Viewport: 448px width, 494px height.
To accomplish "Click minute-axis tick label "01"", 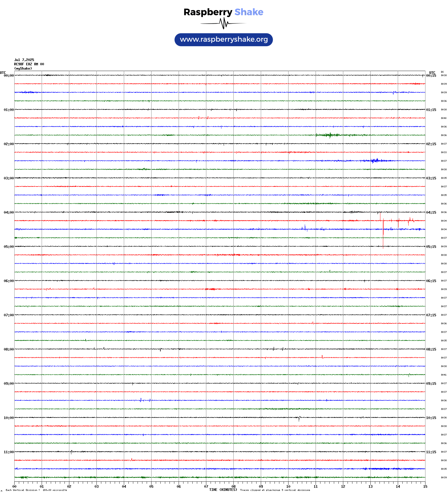I will pos(42,487).
